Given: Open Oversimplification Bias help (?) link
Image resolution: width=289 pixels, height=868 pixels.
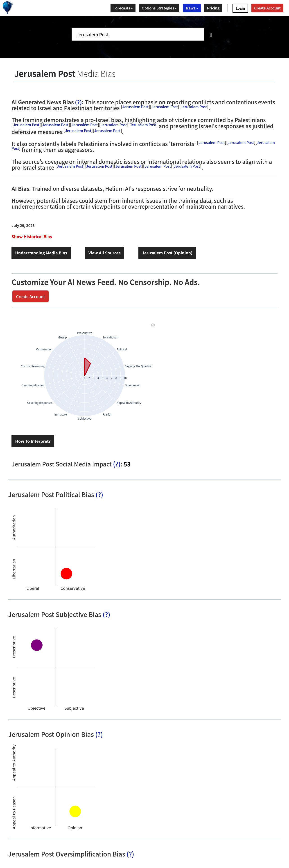Looking at the screenshot, I should (x=130, y=854).
